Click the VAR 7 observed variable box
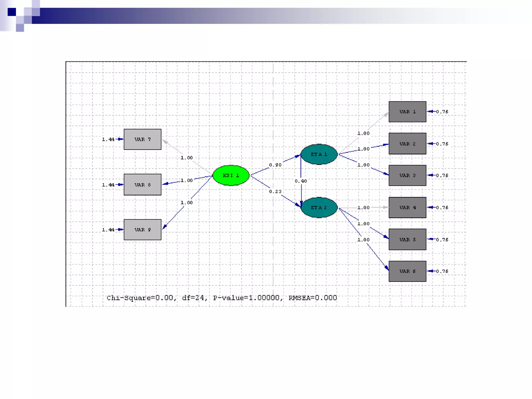Viewport: 532px width, 399px height. (142, 139)
